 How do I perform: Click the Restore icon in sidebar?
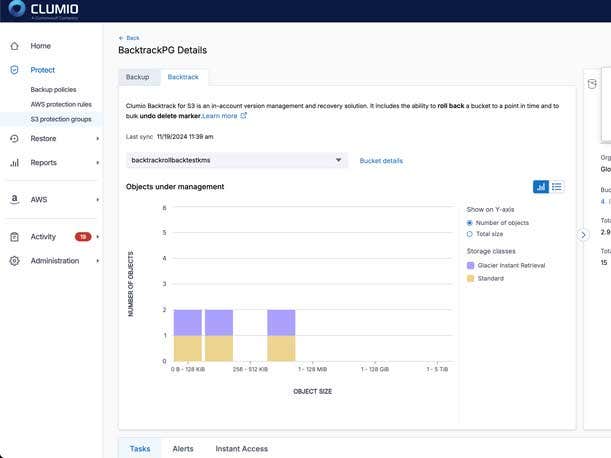pos(14,138)
